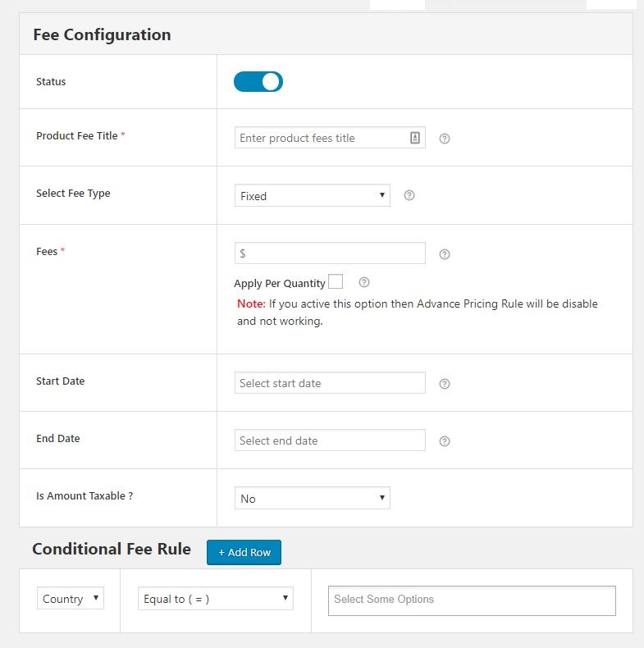Click the End Date label
Viewport: 644px width, 648px height.
[58, 439]
